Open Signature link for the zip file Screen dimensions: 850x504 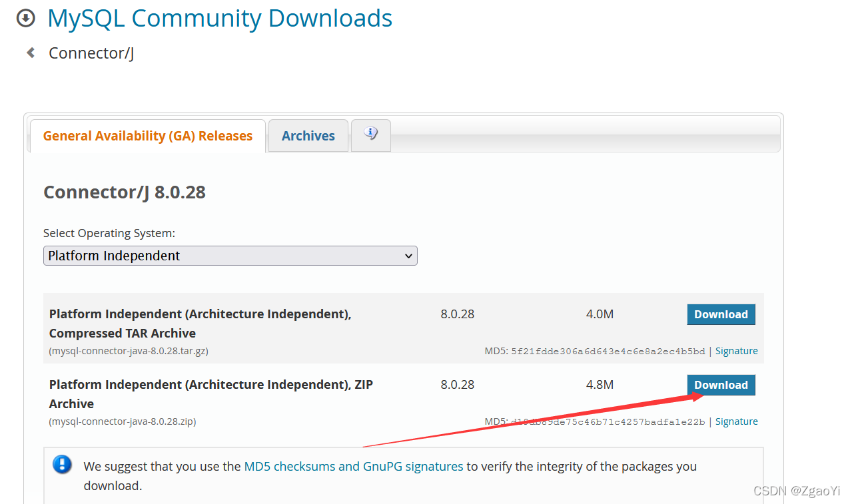(736, 421)
